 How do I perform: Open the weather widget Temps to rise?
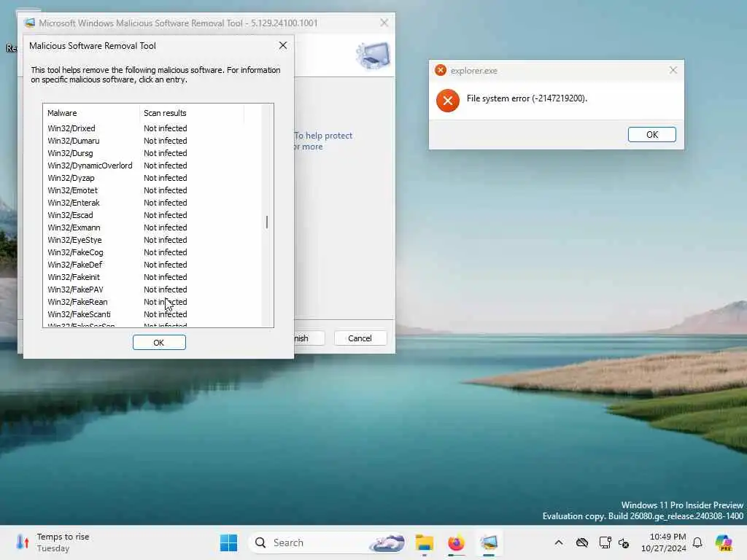pos(53,542)
